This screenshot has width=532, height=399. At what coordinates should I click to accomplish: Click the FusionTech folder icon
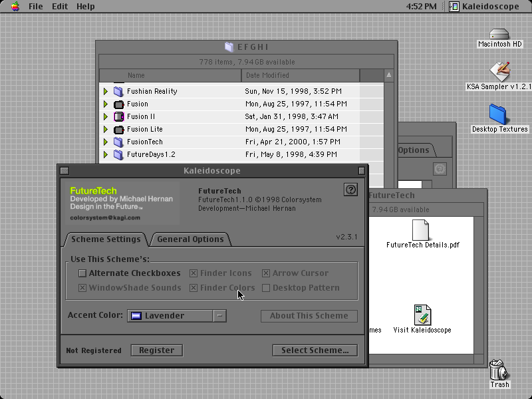pos(118,142)
